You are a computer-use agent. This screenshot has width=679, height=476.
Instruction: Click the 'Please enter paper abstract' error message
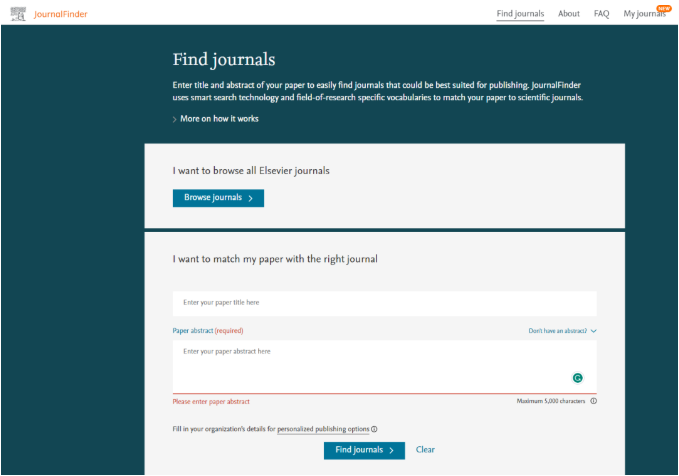pos(211,402)
